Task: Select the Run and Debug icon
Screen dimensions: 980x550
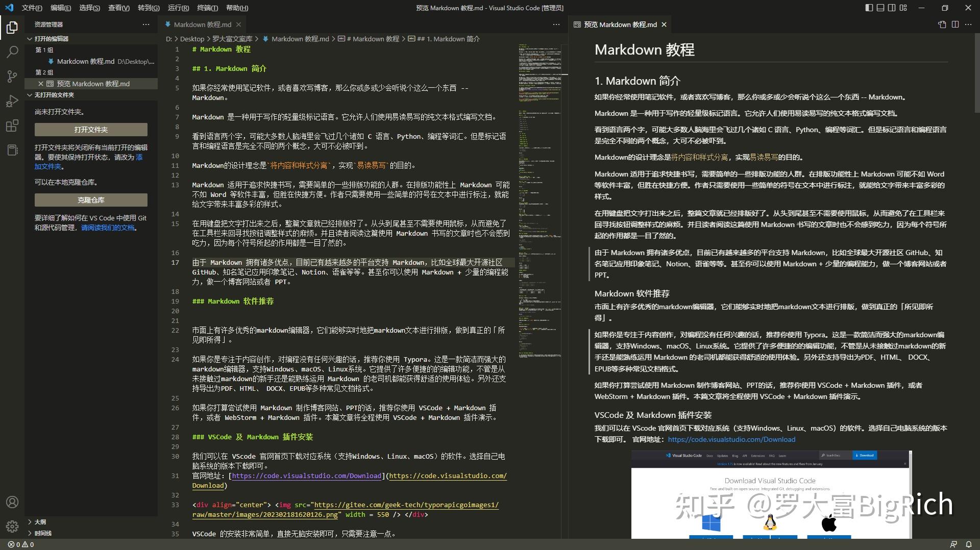Action: (x=12, y=101)
